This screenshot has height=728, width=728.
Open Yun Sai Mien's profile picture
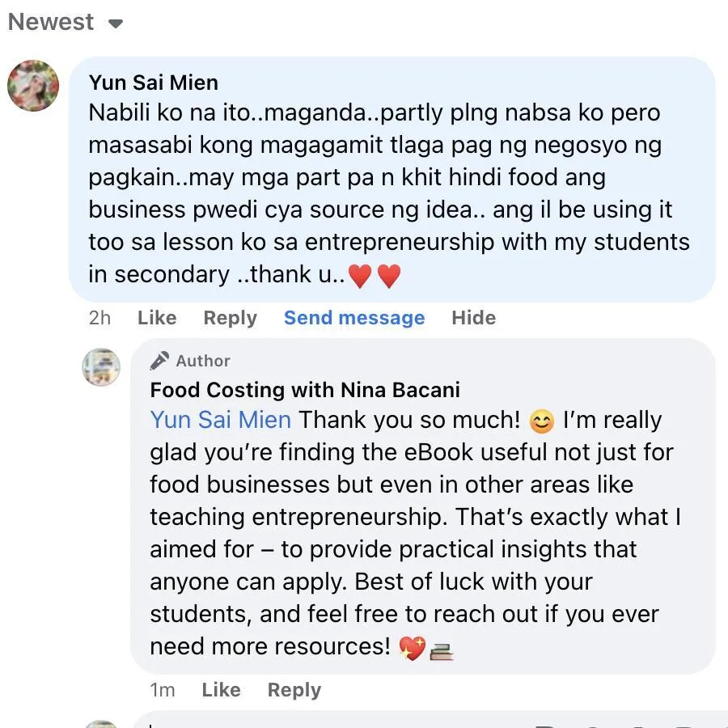[33, 86]
